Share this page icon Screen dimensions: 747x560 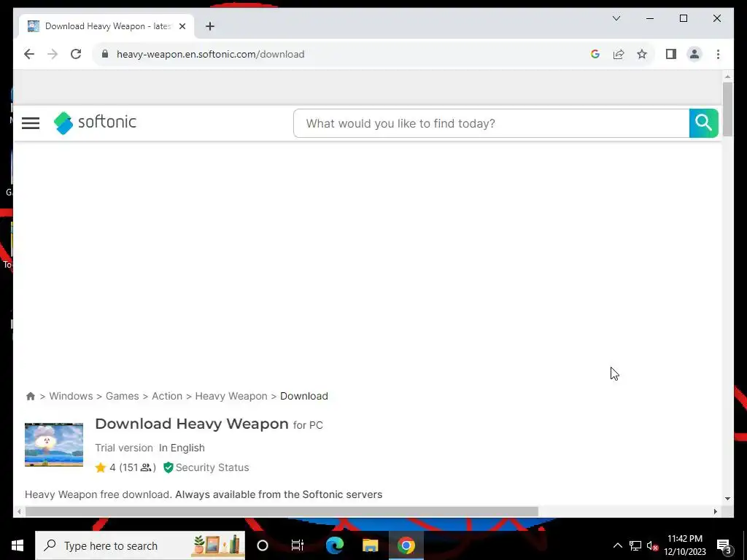(x=619, y=54)
